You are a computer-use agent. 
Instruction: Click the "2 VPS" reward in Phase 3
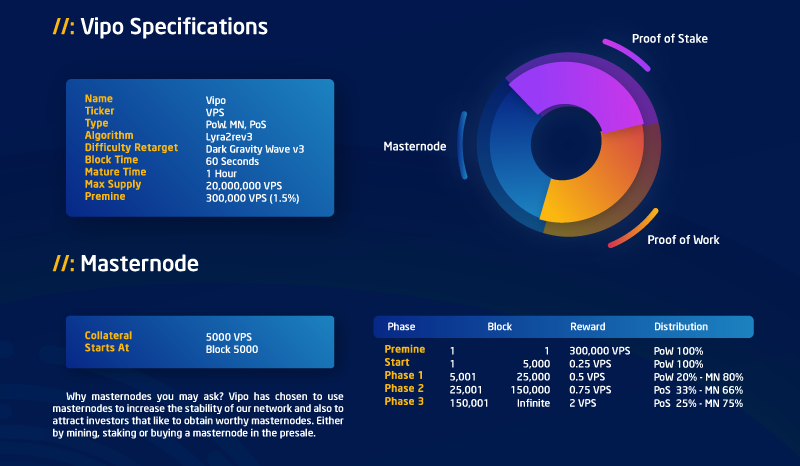(583, 403)
